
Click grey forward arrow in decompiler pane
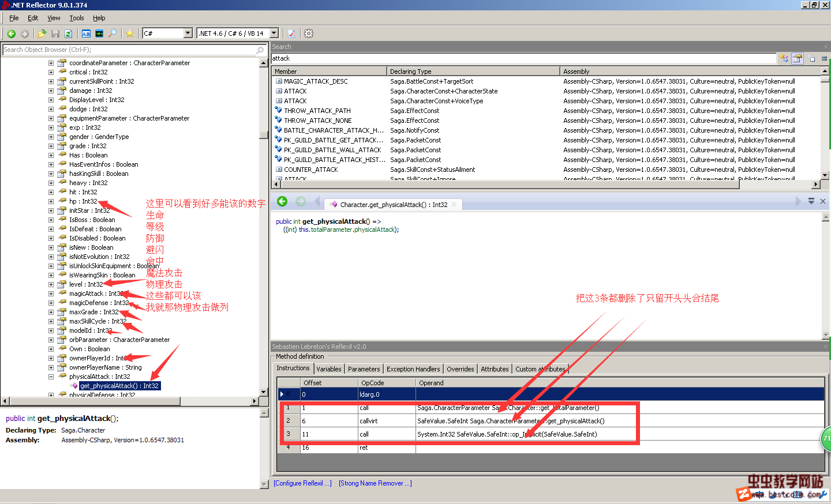pyautogui.click(x=301, y=201)
